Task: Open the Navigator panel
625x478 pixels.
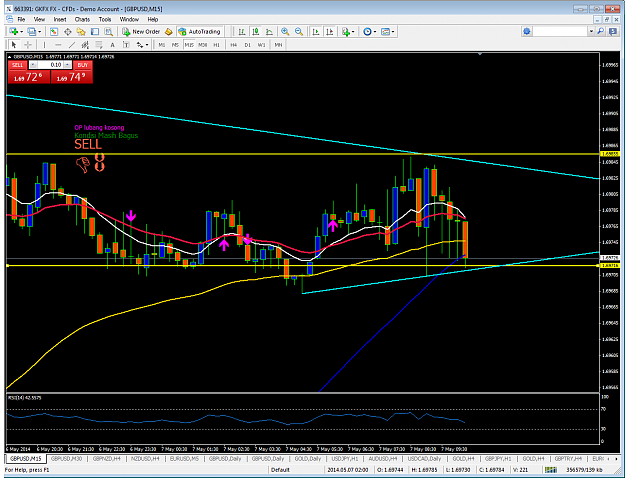Action: pyautogui.click(x=81, y=31)
